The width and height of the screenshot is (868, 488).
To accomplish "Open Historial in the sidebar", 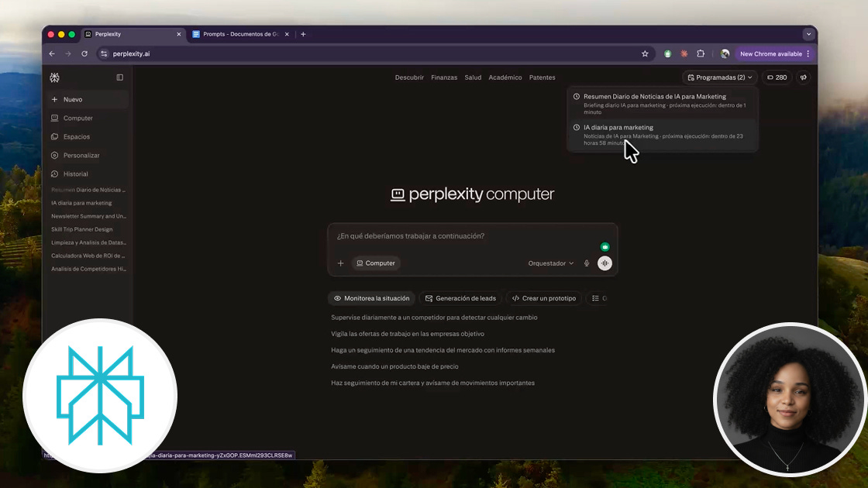I will coord(88,174).
